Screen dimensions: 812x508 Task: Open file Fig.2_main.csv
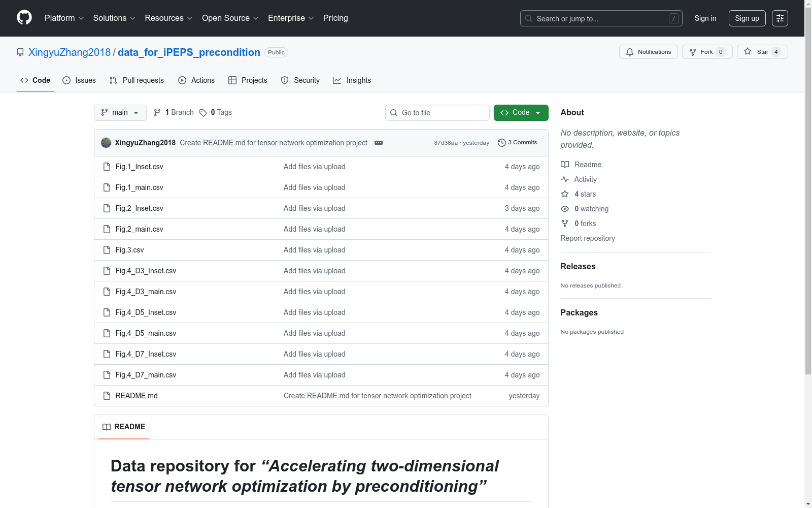click(139, 229)
